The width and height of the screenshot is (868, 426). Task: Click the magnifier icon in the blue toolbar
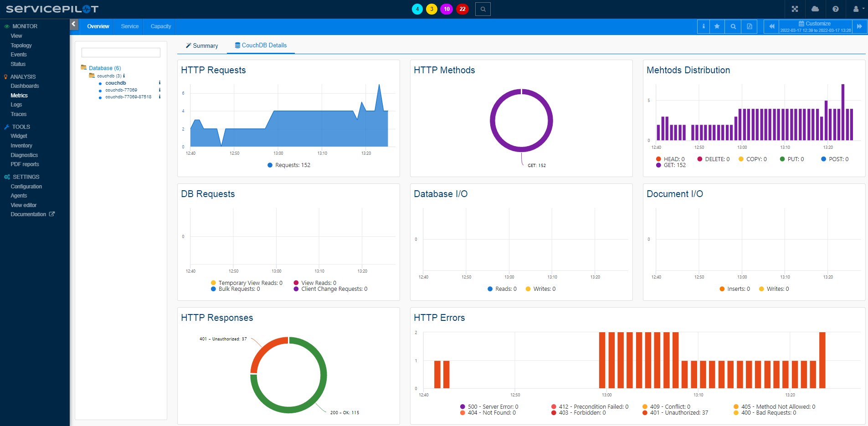(x=733, y=26)
